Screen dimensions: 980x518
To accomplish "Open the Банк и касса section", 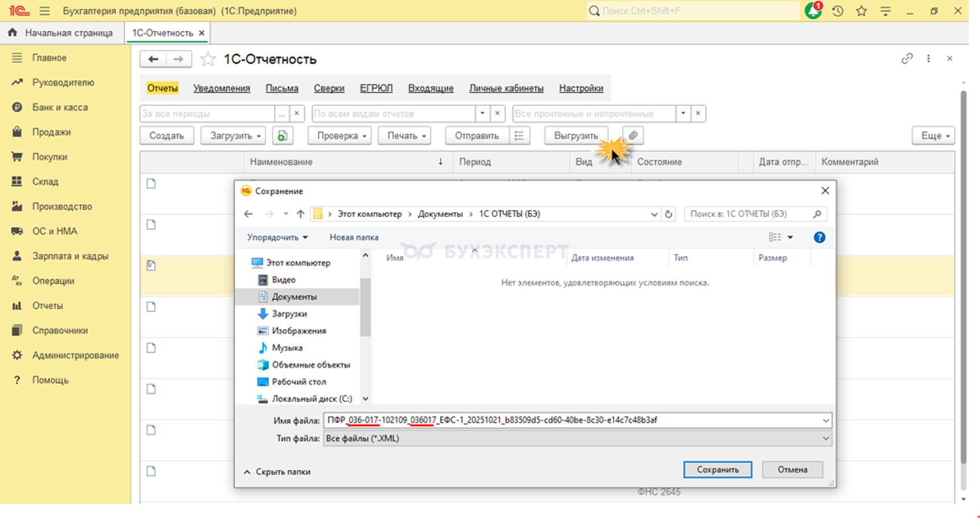I will pos(60,107).
